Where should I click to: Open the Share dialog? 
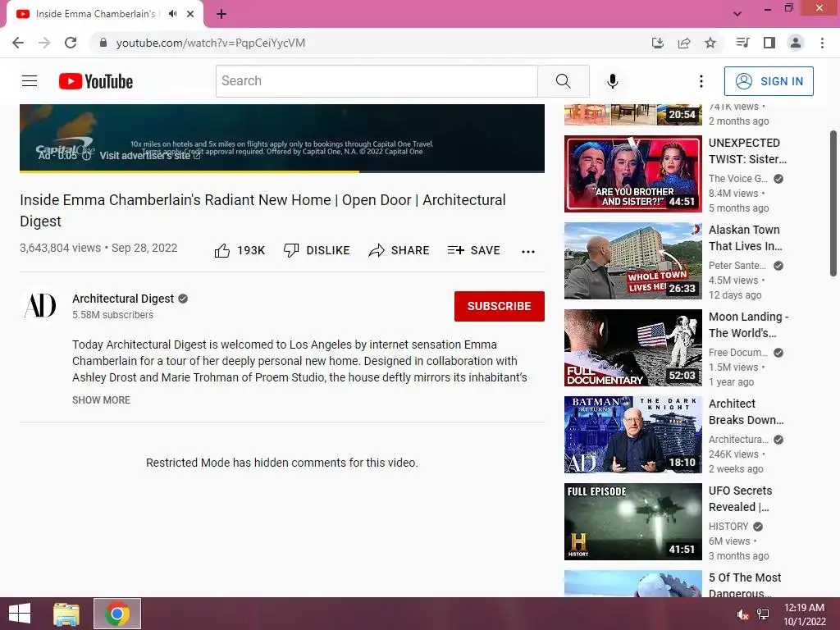(399, 250)
